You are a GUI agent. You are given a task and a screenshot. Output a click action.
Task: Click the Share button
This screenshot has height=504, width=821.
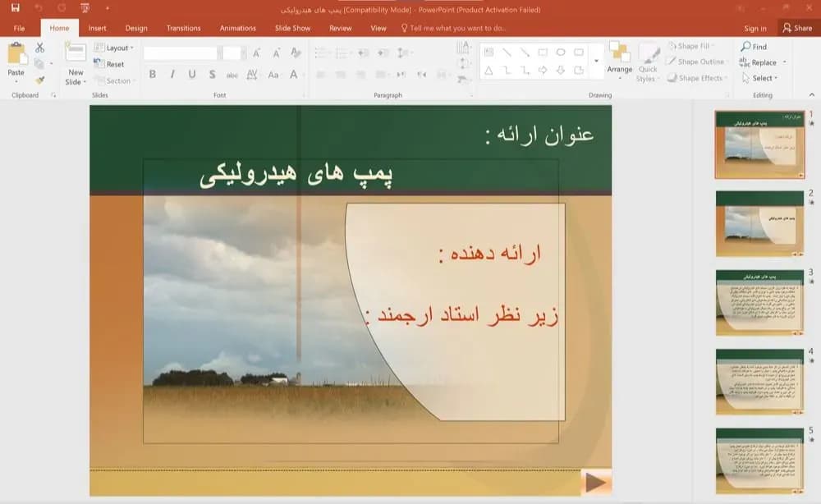[797, 28]
